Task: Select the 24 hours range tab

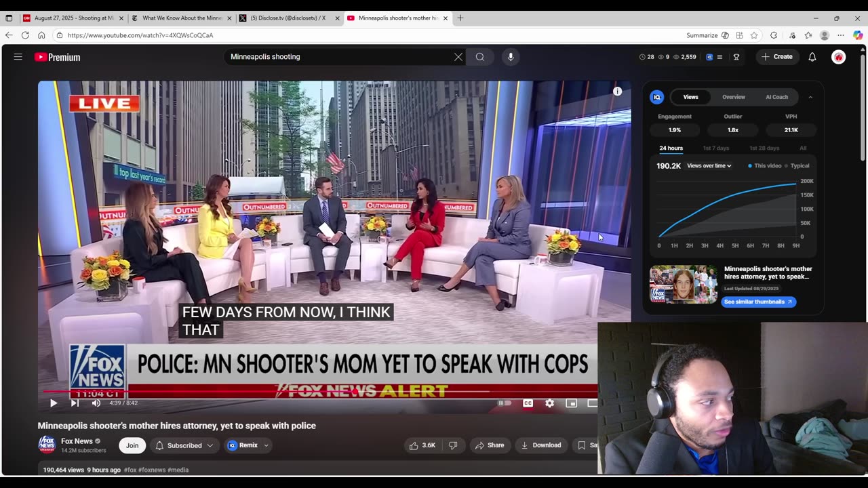Action: [671, 148]
